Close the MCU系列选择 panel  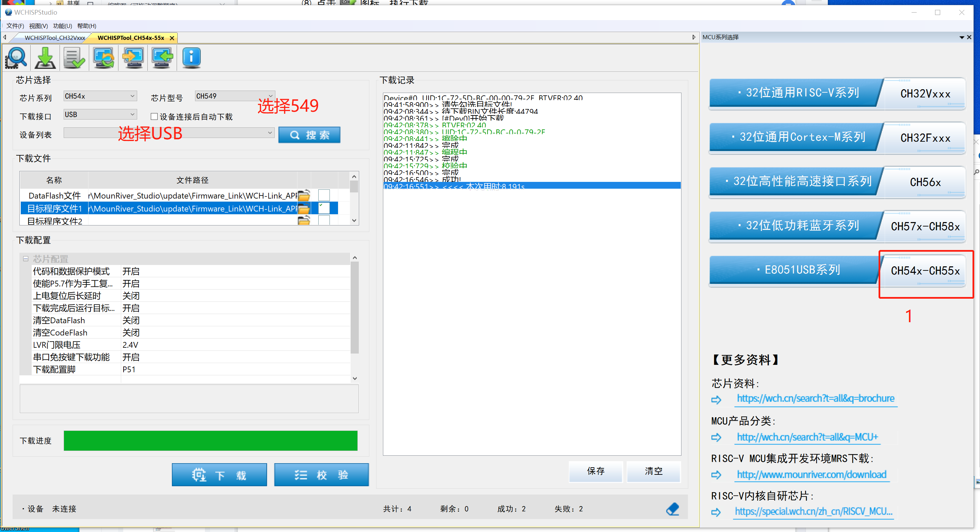pos(969,37)
